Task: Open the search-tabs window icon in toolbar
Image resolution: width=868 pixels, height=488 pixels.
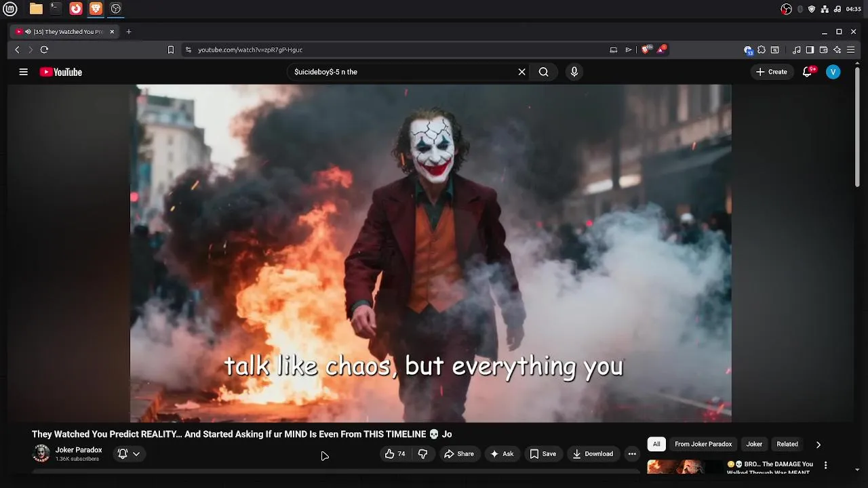Action: pyautogui.click(x=775, y=49)
